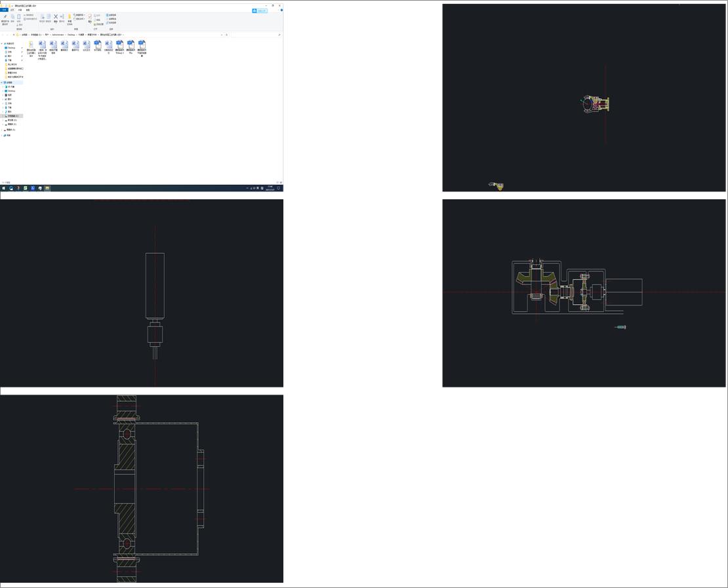The image size is (728, 588).
Task: Expand the Network (网络) node in sidebar
Action: 2,136
